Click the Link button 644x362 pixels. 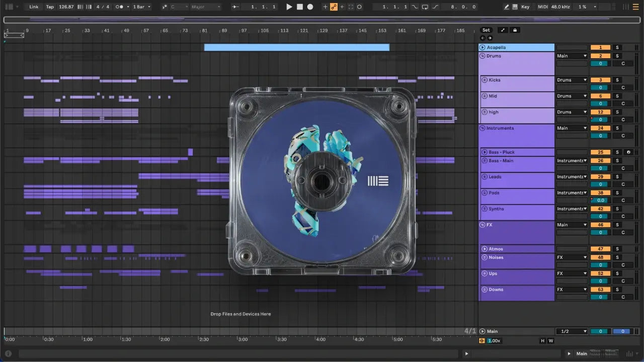(x=34, y=7)
